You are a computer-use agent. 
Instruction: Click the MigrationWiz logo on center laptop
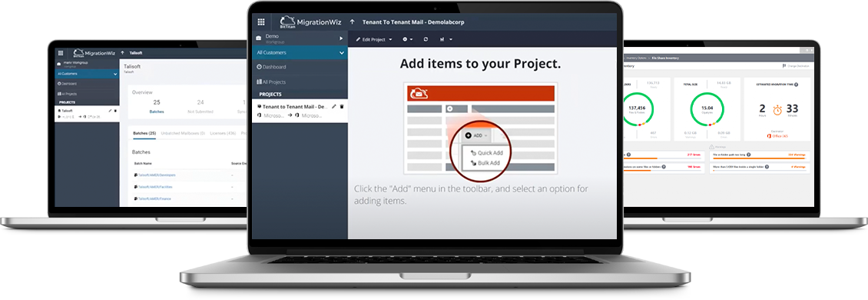coord(310,22)
